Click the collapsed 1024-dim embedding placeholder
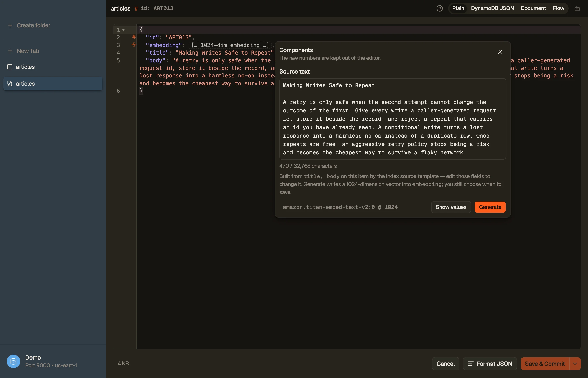This screenshot has width=588, height=378. click(x=230, y=45)
